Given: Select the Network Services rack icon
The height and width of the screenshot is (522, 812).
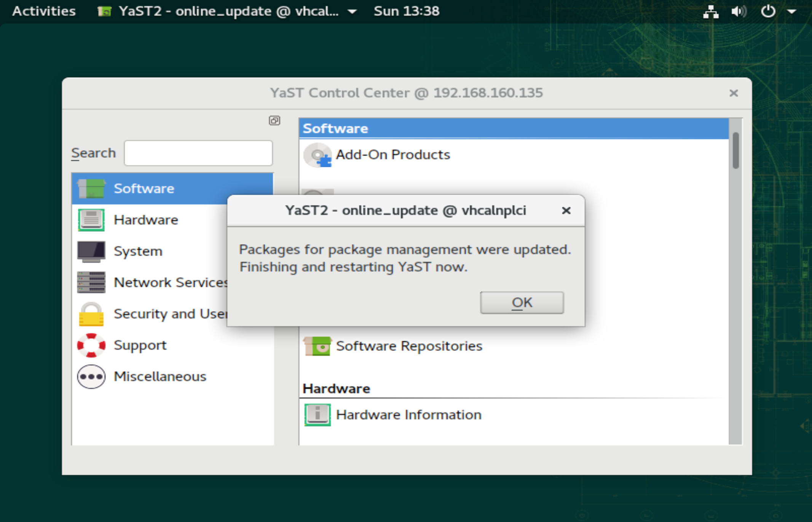Looking at the screenshot, I should click(x=91, y=282).
